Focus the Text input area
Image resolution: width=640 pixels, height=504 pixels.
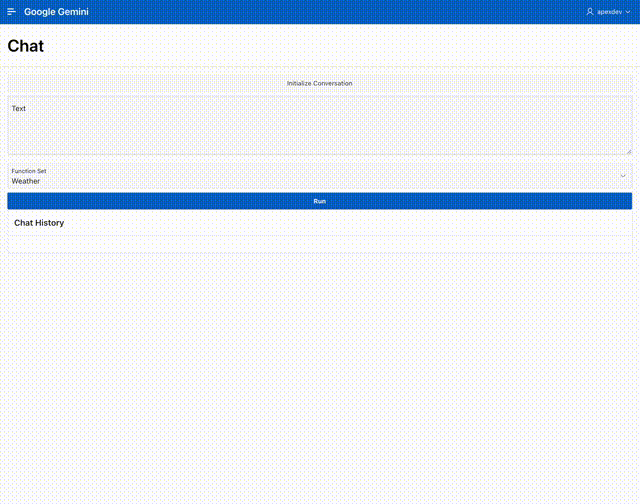pyautogui.click(x=320, y=126)
